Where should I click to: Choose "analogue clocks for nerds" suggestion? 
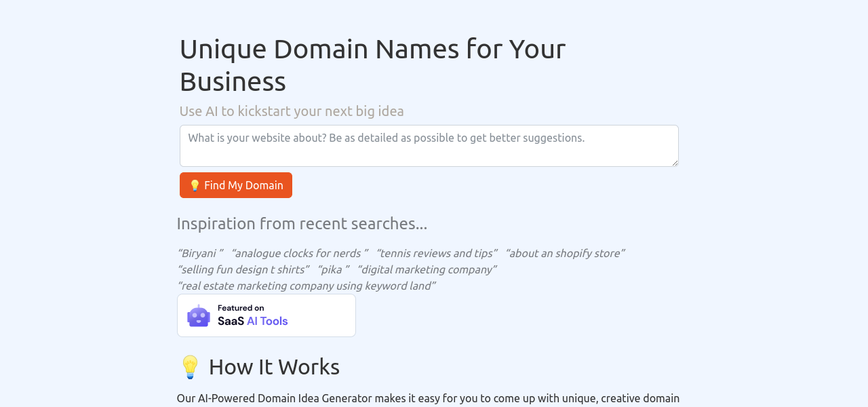pos(299,253)
